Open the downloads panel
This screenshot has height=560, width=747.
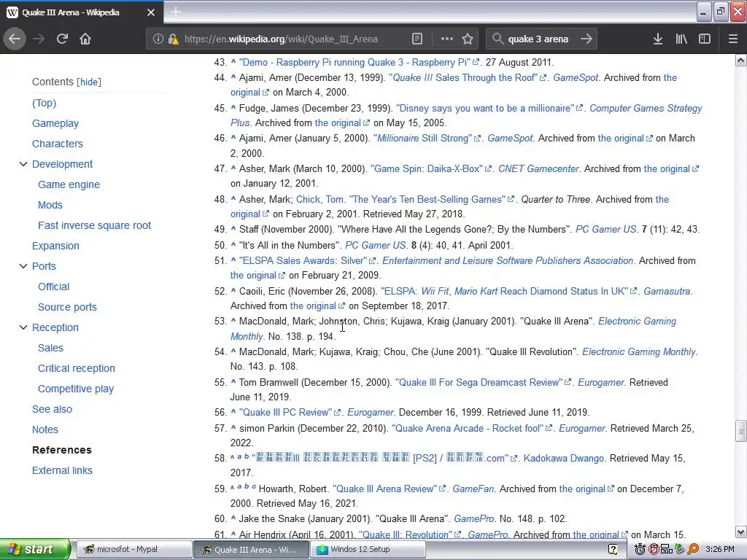point(658,39)
